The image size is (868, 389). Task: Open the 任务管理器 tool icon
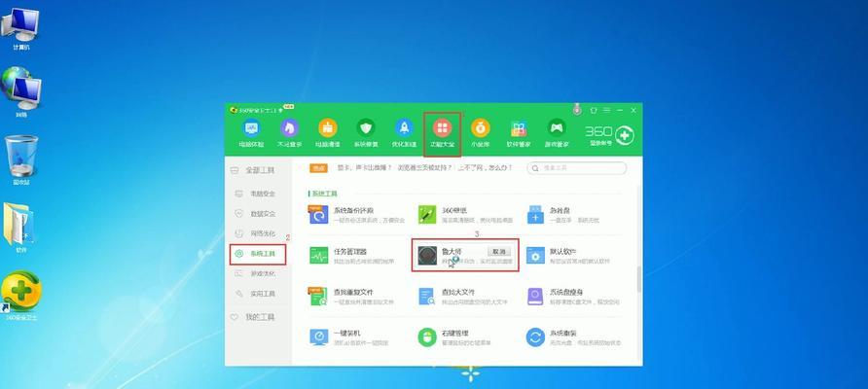318,255
